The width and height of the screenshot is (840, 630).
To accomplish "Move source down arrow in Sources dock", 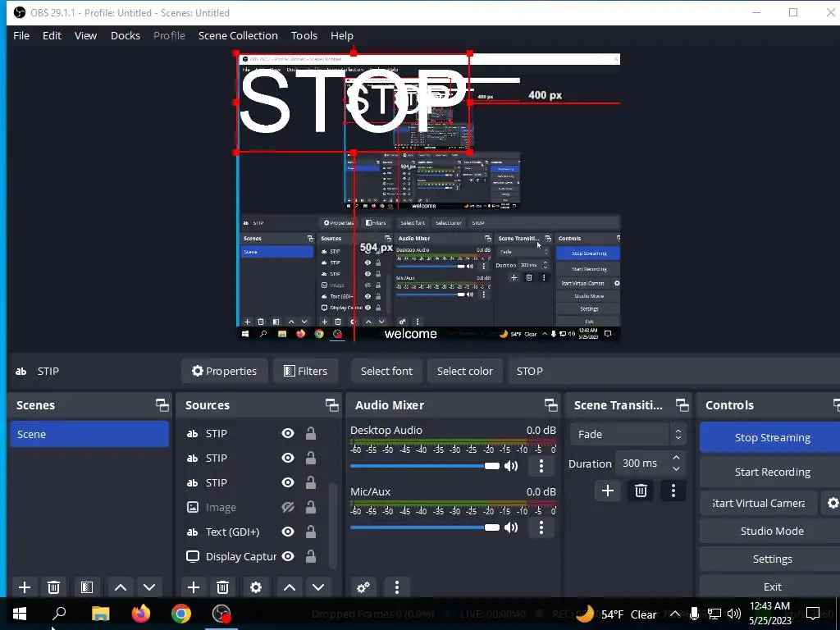I will pos(318,587).
